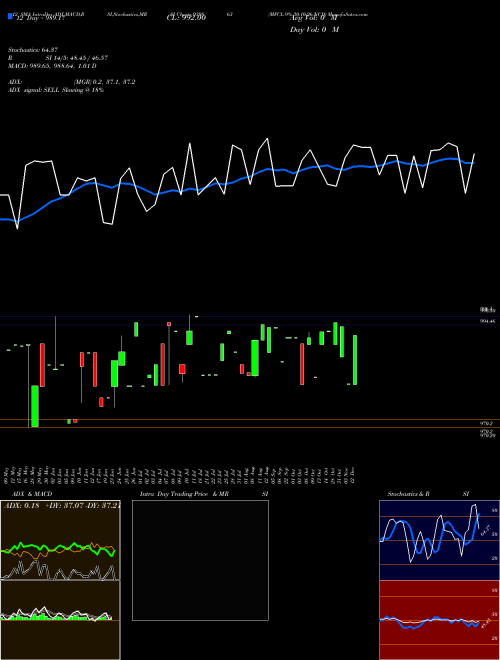Open the ADX indicator chart with green line

click(x=60, y=540)
